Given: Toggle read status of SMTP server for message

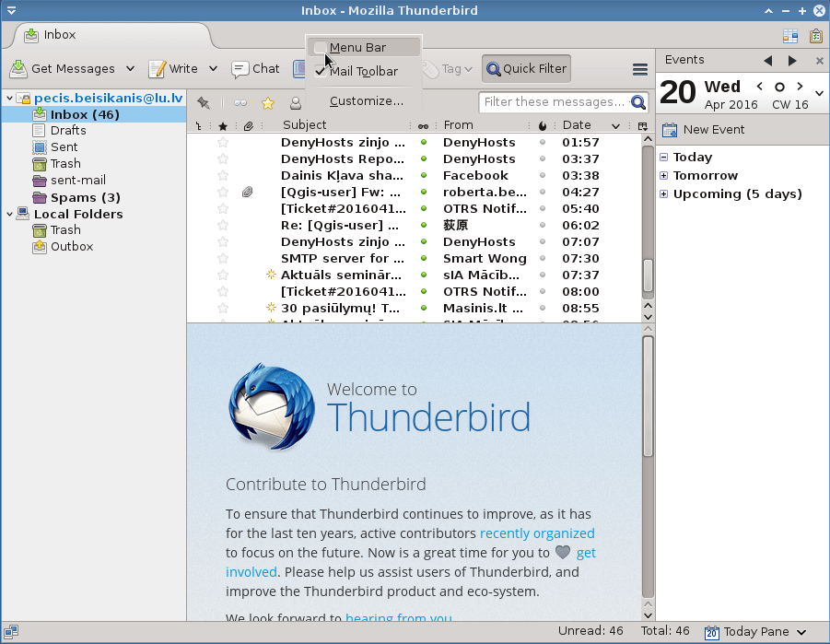Looking at the screenshot, I should pyautogui.click(x=424, y=259).
